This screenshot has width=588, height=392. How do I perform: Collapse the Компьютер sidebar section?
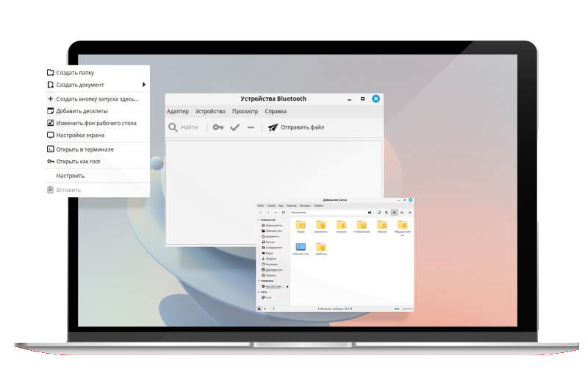pos(259,220)
